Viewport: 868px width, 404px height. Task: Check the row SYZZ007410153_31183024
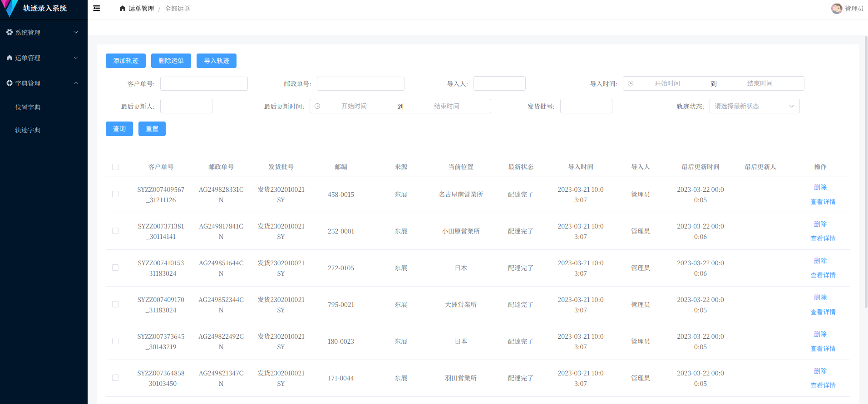(115, 268)
